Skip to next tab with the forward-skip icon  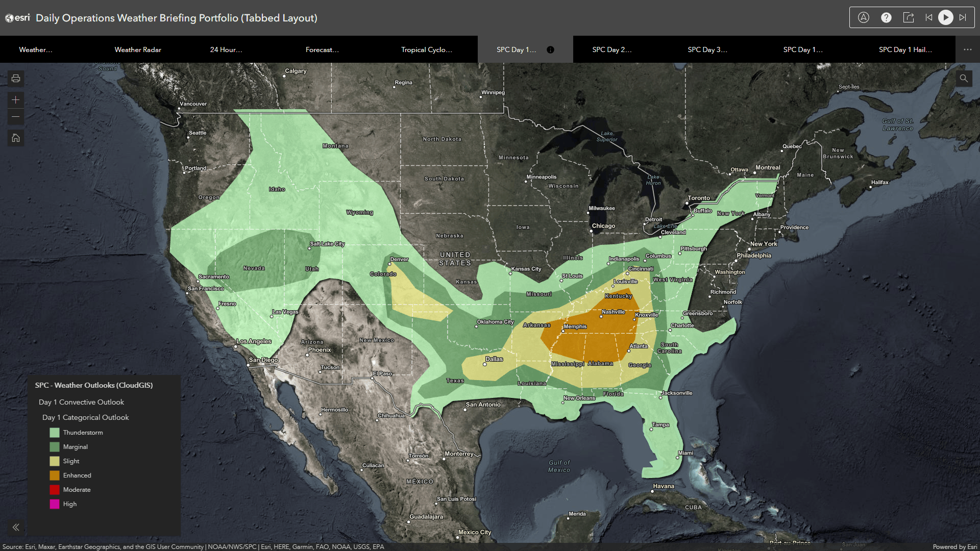coord(963,17)
